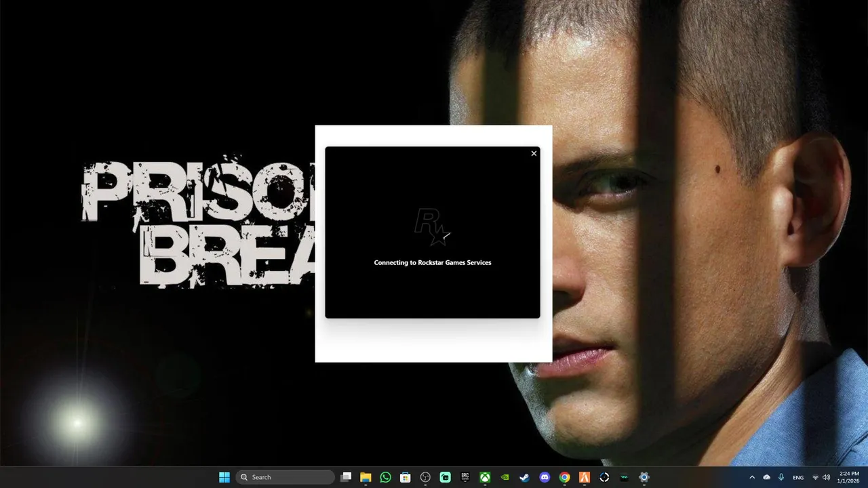Open Discord from the taskbar
868x488 pixels.
coord(545,477)
